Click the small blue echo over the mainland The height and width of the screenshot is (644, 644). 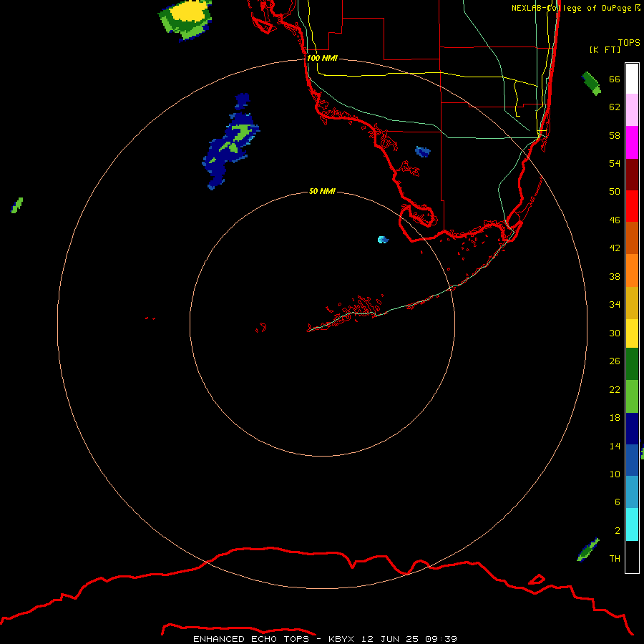point(423,152)
